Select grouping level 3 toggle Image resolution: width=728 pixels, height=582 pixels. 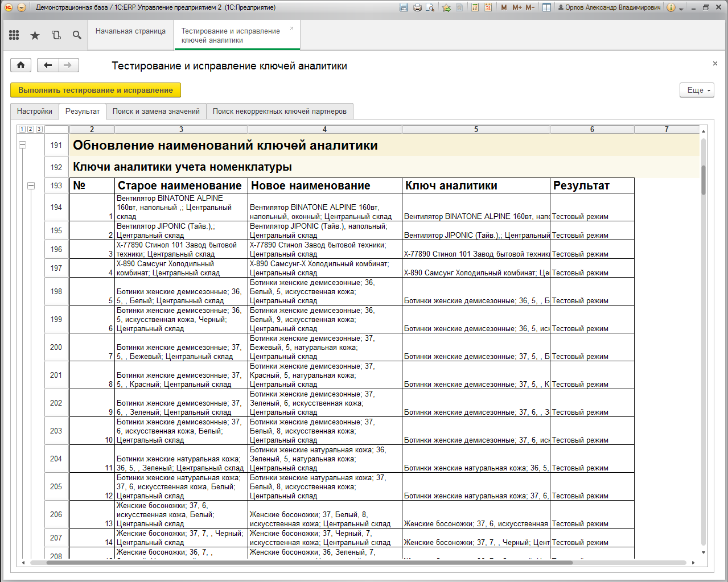click(39, 129)
